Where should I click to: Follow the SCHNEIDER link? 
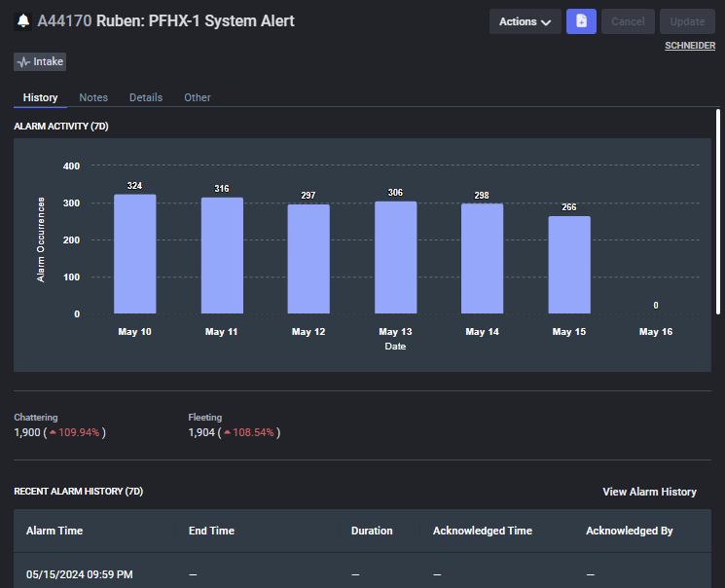pos(690,46)
